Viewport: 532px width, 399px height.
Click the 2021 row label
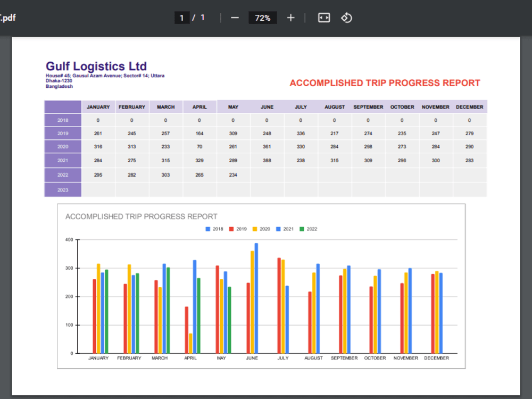pos(63,161)
